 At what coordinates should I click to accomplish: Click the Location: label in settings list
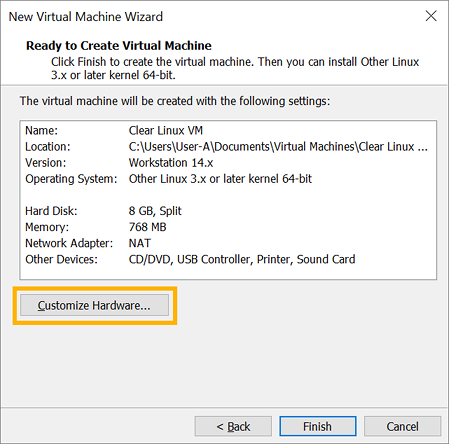[x=48, y=147]
